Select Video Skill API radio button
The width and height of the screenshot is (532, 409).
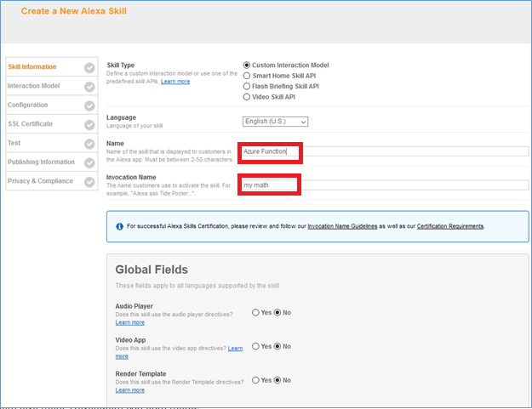tap(247, 97)
